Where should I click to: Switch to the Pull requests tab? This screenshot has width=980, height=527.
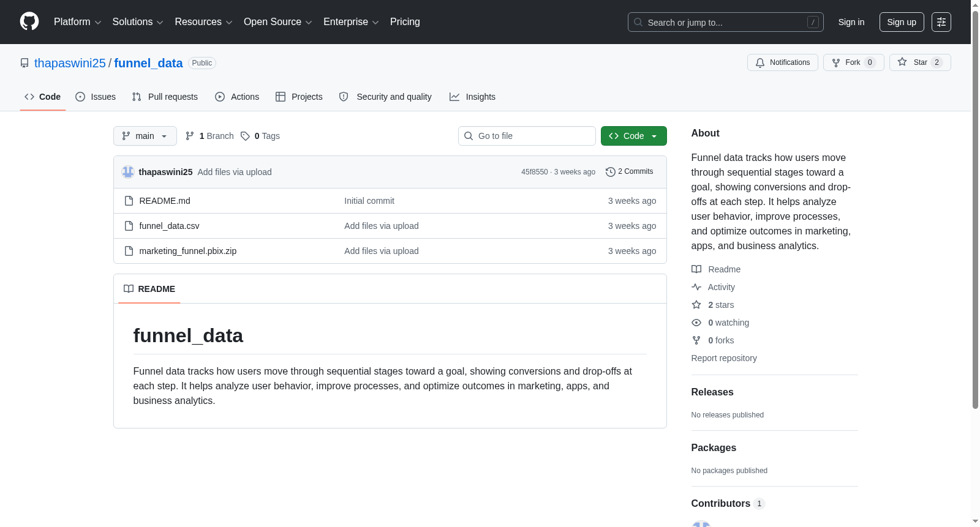(165, 97)
